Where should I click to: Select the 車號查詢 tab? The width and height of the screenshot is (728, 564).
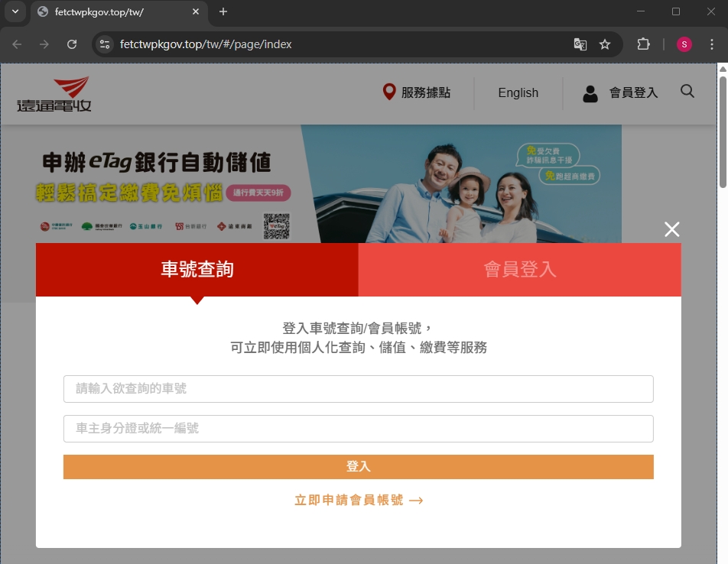197,270
